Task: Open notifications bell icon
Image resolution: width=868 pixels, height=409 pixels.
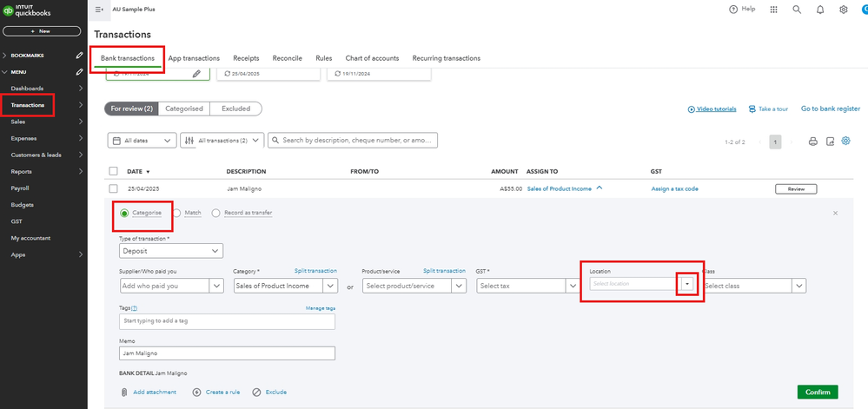Action: click(820, 10)
